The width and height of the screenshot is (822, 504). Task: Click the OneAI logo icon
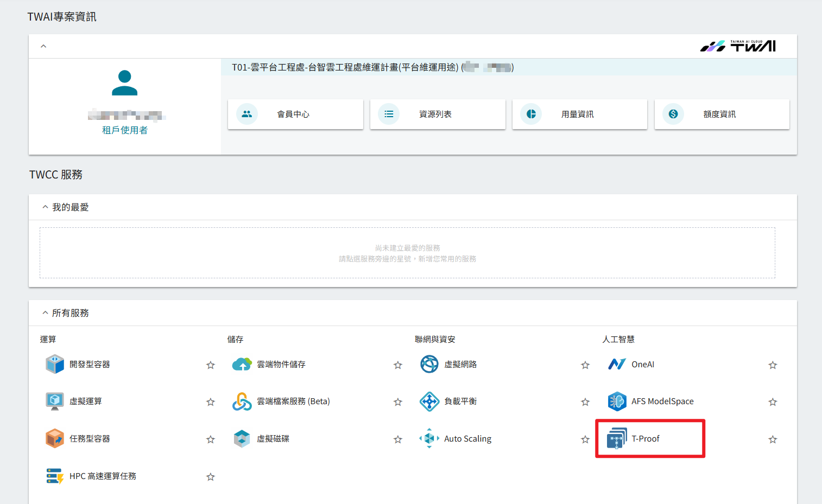[617, 364]
